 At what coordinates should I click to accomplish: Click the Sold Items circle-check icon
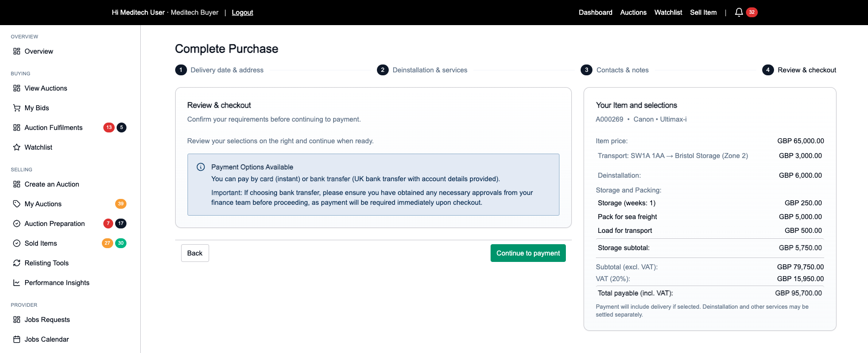[x=17, y=243]
